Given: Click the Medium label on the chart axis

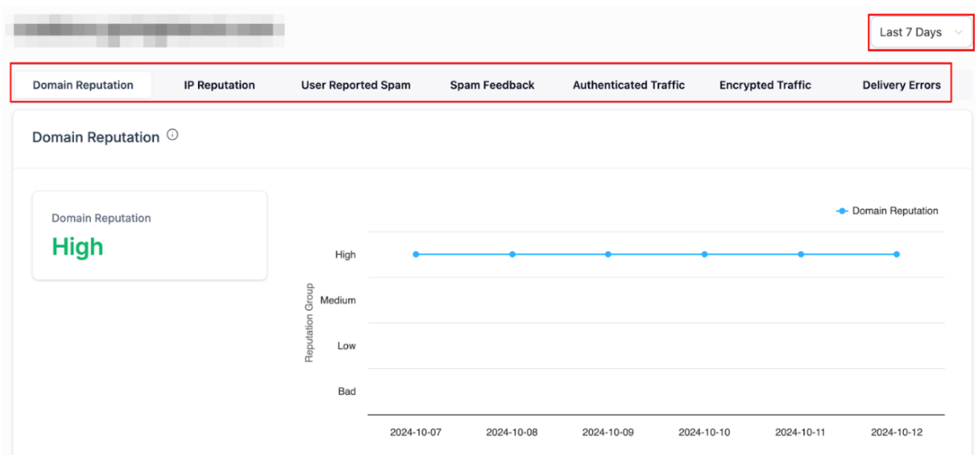Looking at the screenshot, I should 338,300.
